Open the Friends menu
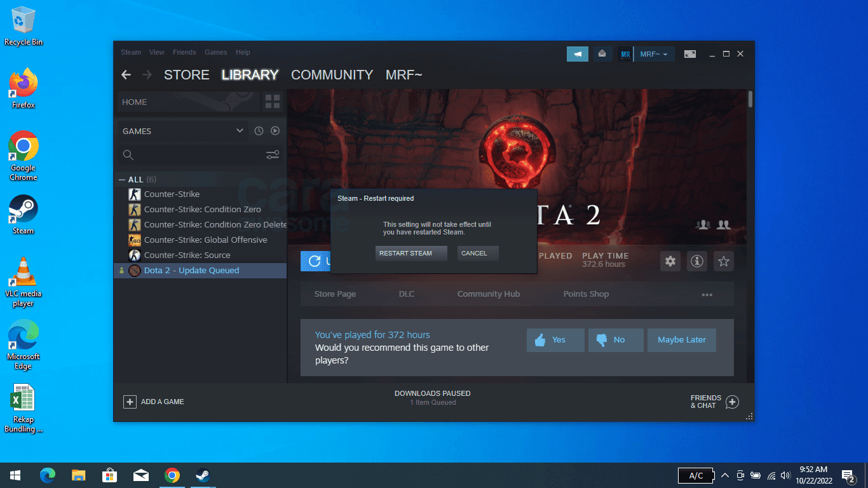868x488 pixels. click(x=184, y=53)
